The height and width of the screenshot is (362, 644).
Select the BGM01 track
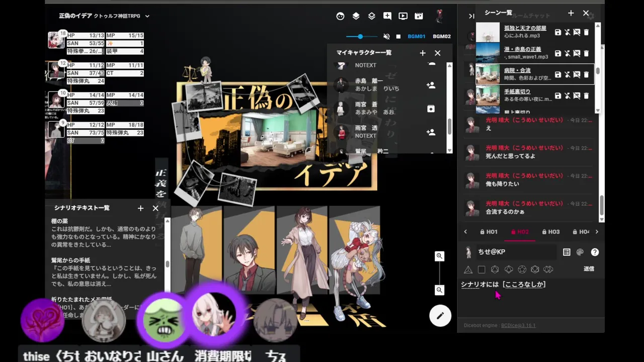(417, 37)
